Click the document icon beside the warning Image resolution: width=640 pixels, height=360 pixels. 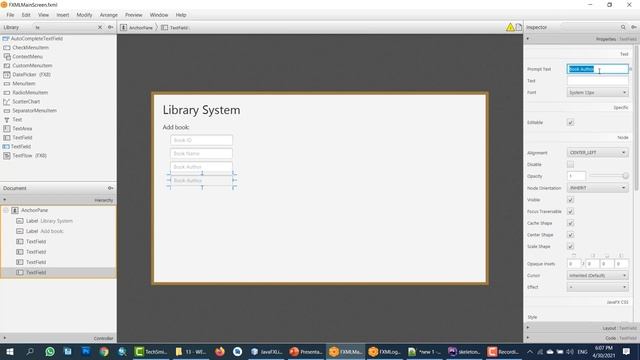[519, 27]
